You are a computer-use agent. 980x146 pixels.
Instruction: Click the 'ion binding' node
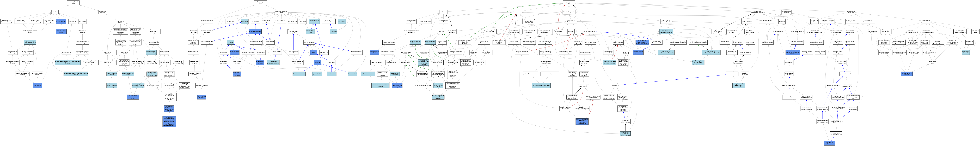point(72,21)
